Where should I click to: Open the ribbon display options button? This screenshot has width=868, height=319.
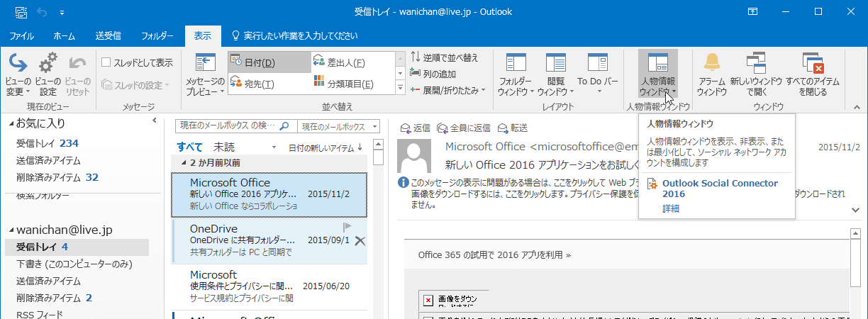(x=754, y=11)
